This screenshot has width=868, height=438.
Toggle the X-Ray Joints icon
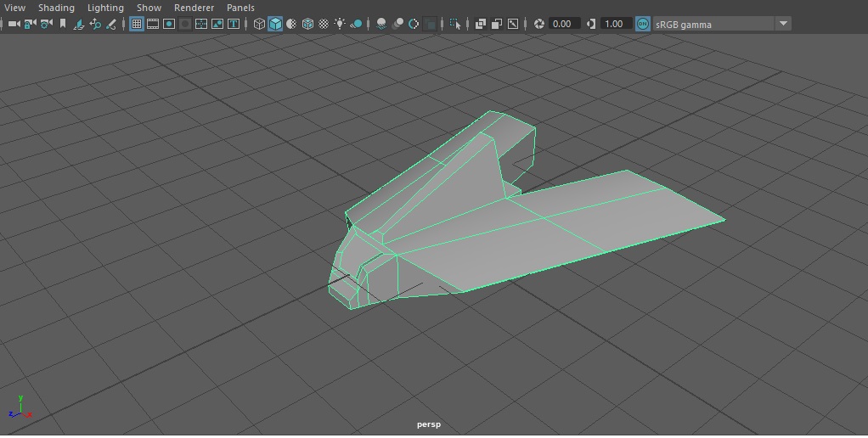tap(513, 24)
